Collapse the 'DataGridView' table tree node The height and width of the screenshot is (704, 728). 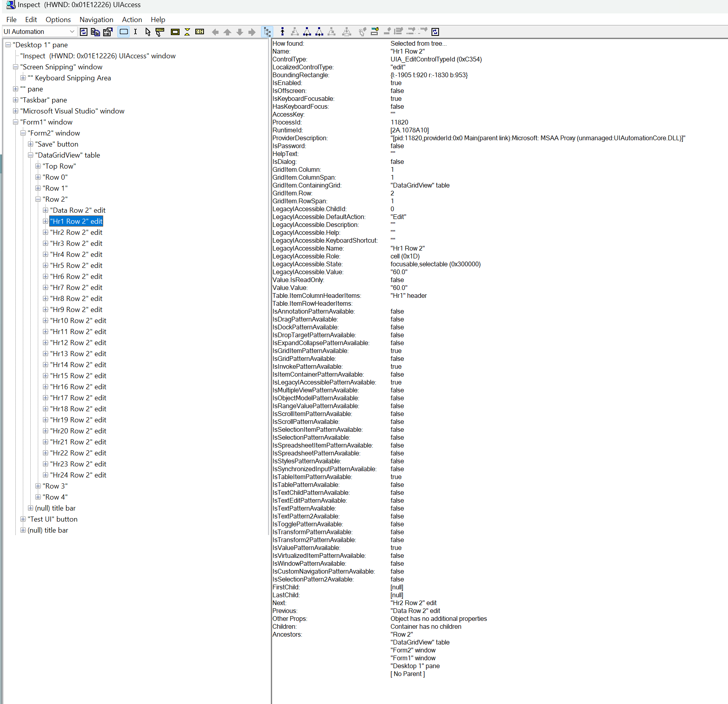click(31, 155)
